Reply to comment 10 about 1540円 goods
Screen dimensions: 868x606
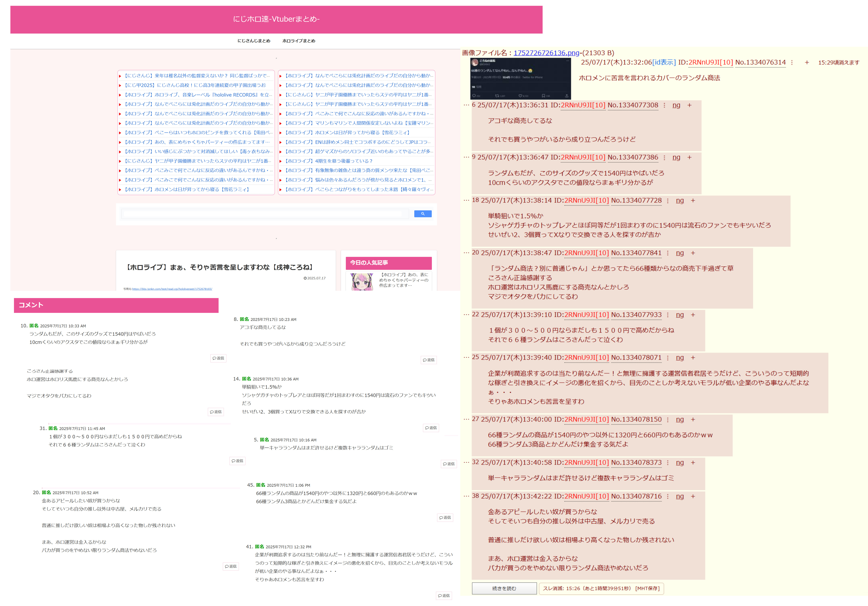(x=218, y=358)
